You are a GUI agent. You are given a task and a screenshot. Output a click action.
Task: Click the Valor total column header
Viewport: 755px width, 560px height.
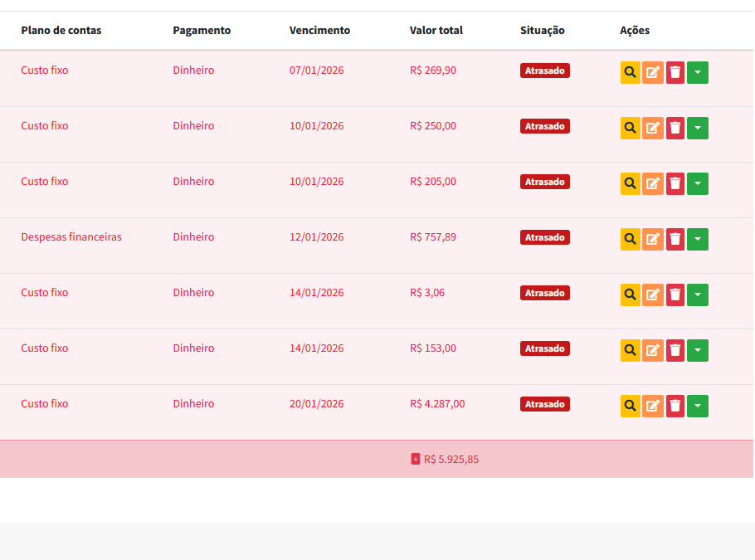(436, 31)
